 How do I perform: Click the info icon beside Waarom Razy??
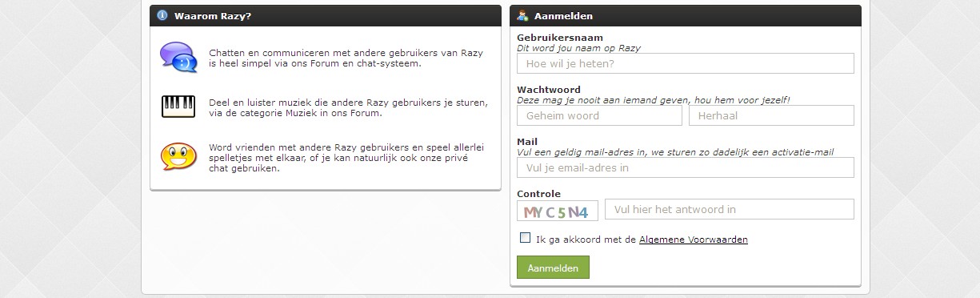pos(162,15)
